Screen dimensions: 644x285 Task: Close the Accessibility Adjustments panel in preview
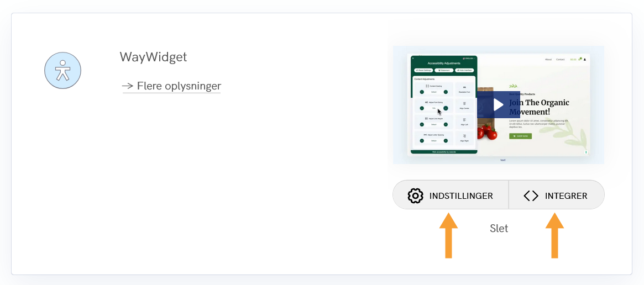click(413, 58)
